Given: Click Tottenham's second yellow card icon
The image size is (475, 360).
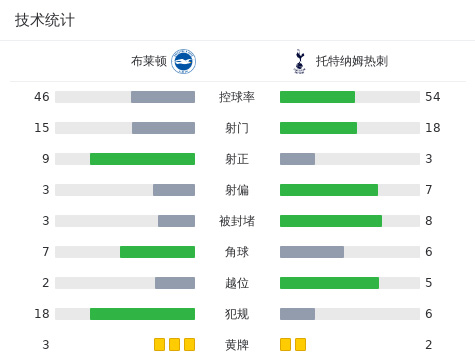Looking at the screenshot, I should 300,344.
